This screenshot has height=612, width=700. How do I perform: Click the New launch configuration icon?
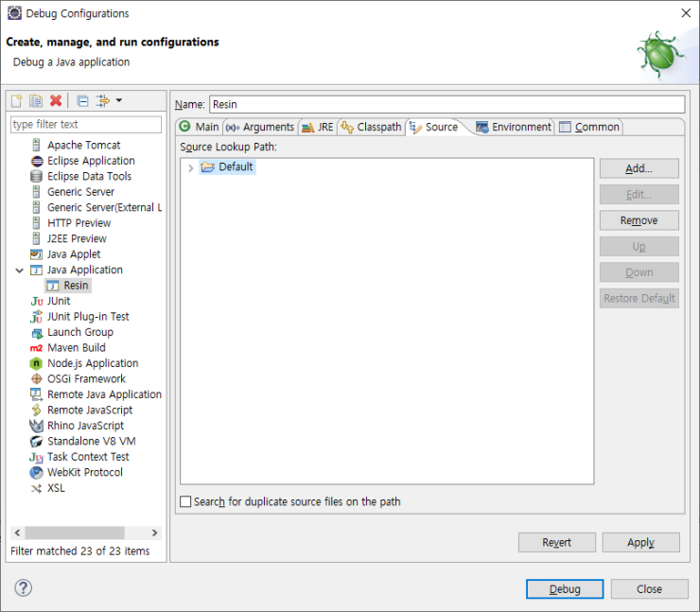click(16, 101)
